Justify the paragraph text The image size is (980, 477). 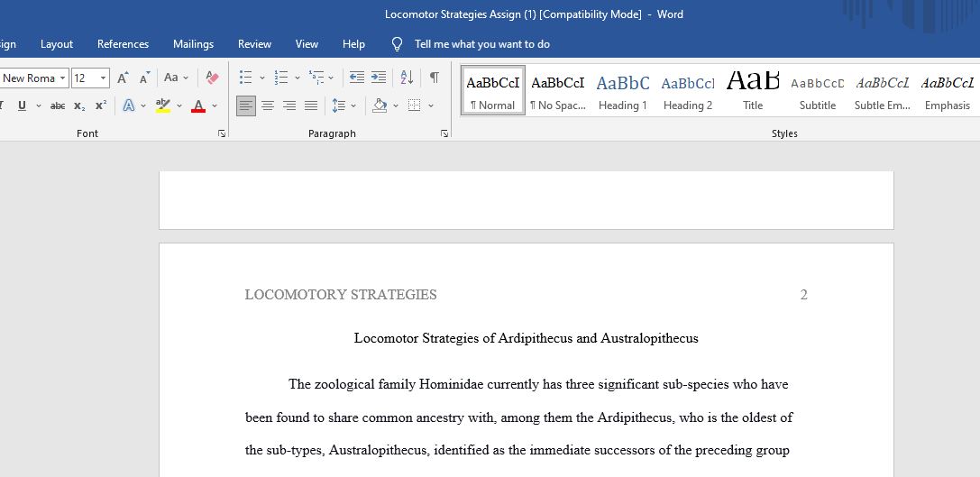click(311, 105)
